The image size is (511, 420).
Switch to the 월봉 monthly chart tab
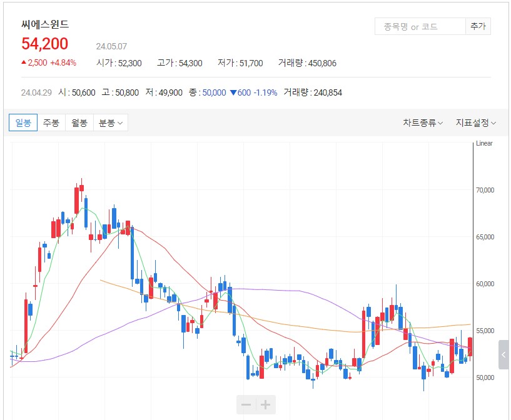pos(79,122)
